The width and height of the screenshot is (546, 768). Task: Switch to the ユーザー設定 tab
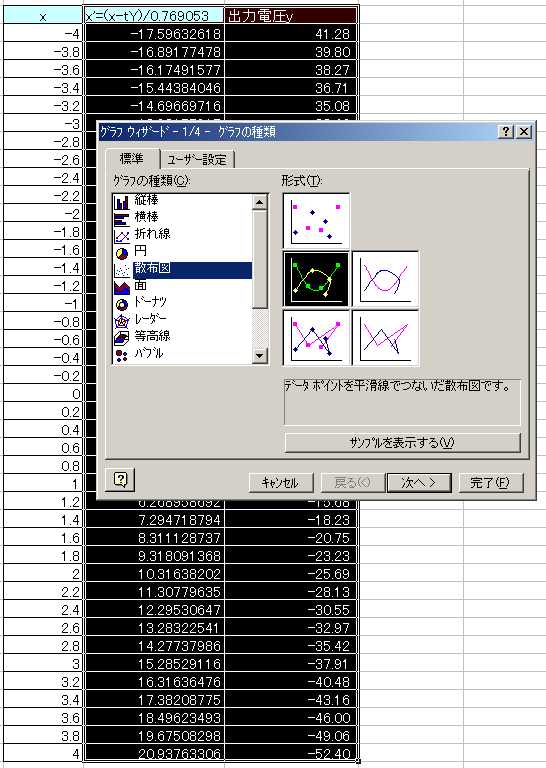pyautogui.click(x=197, y=160)
